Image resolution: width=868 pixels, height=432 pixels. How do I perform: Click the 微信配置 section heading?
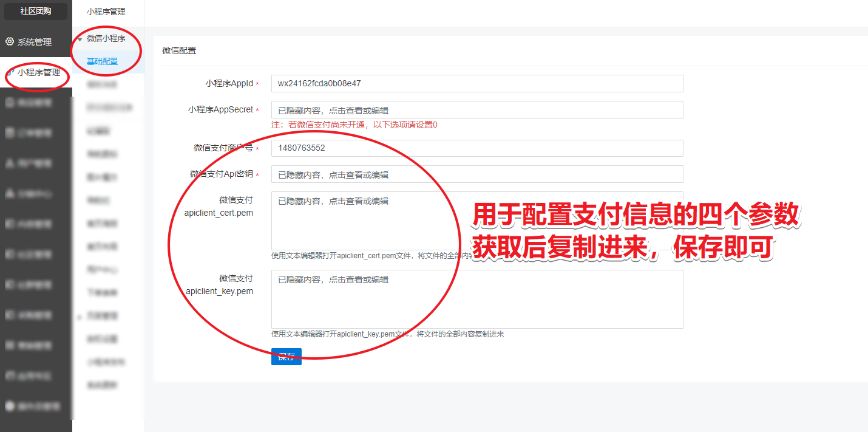point(179,50)
